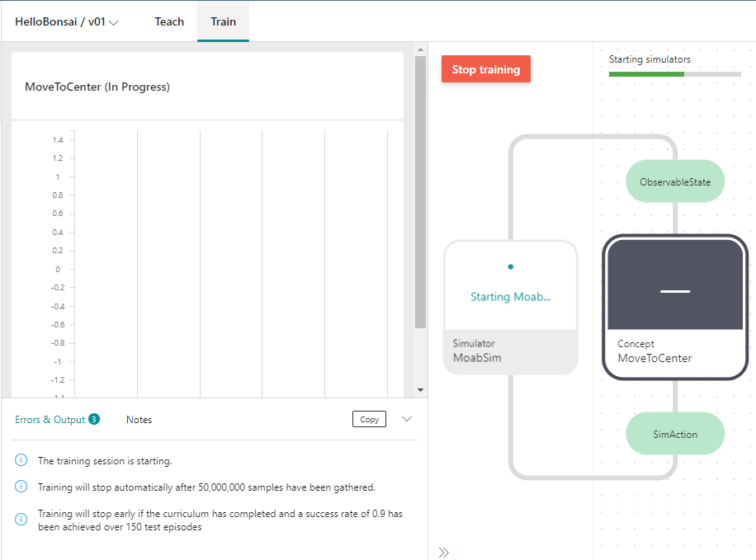Click info icon beside 50,000,000 samples message
This screenshot has width=756, height=560.
tap(21, 487)
